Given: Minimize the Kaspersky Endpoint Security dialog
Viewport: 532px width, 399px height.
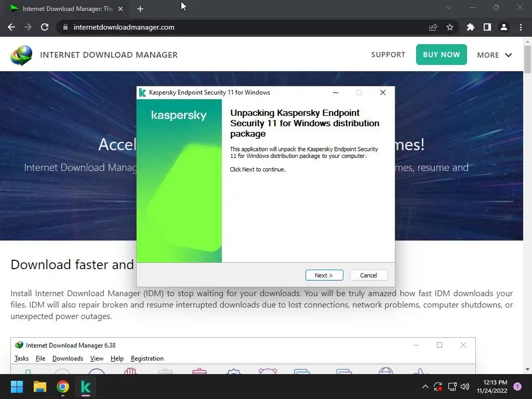Looking at the screenshot, I should pos(336,92).
